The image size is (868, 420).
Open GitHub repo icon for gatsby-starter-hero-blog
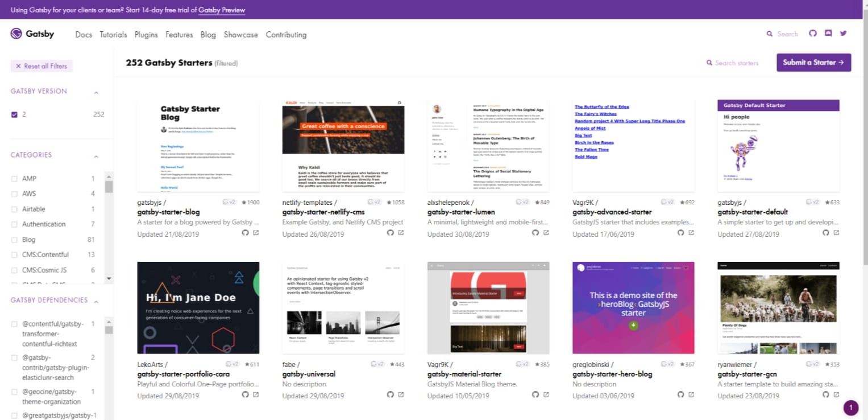(681, 394)
